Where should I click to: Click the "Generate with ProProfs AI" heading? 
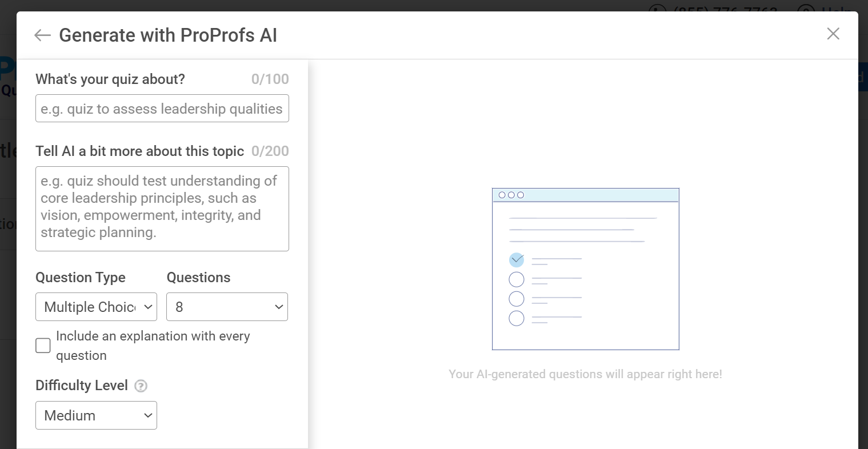click(x=168, y=35)
